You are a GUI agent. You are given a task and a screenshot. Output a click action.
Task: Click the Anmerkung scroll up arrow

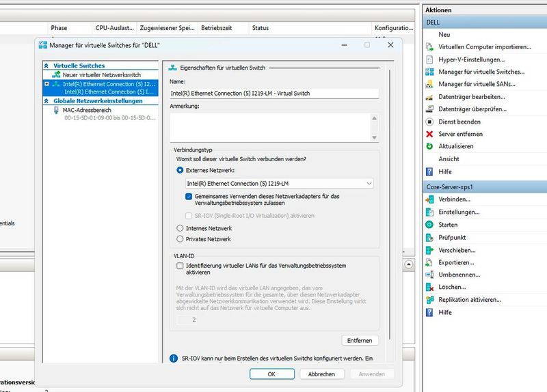click(374, 118)
